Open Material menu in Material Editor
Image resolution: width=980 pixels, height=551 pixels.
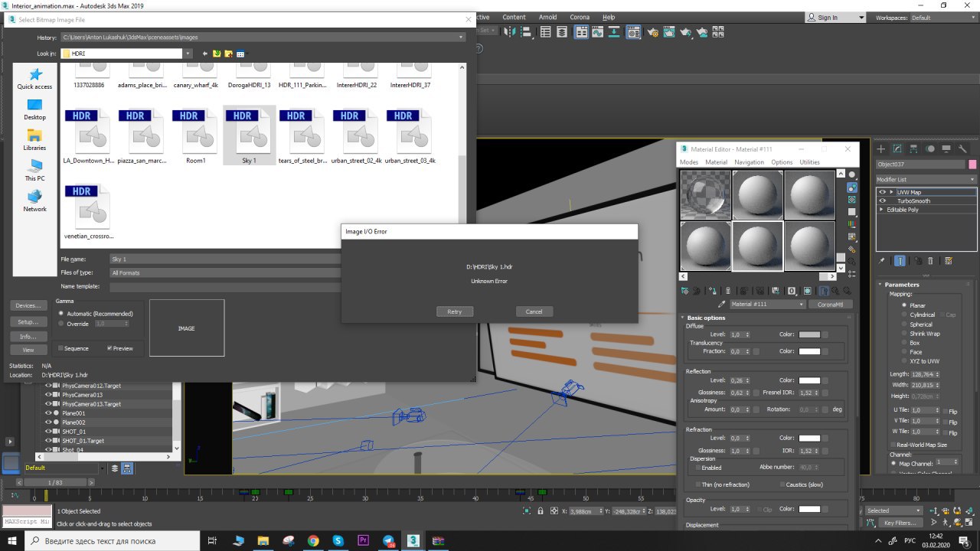point(717,162)
